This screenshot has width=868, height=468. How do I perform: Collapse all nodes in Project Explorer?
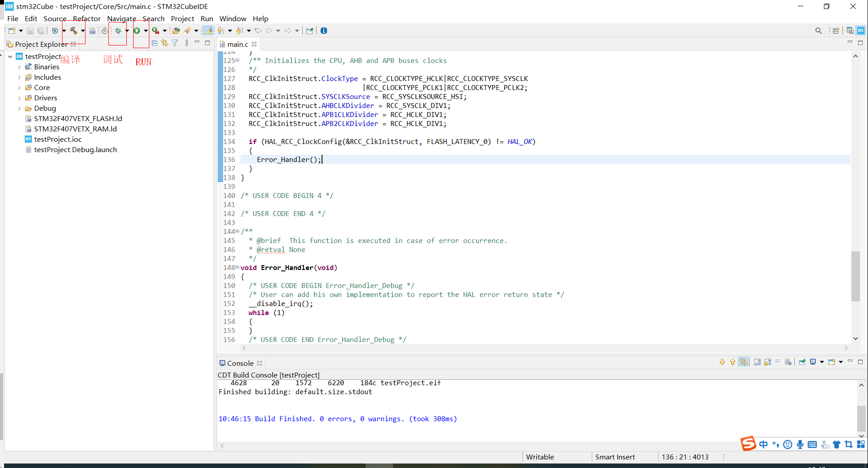click(154, 43)
